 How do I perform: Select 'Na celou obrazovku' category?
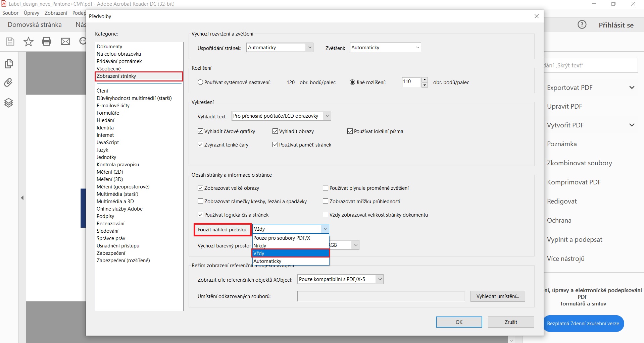click(x=119, y=54)
